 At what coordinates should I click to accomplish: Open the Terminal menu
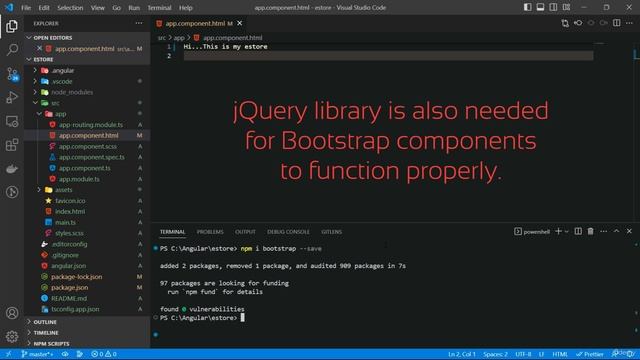tap(159, 7)
